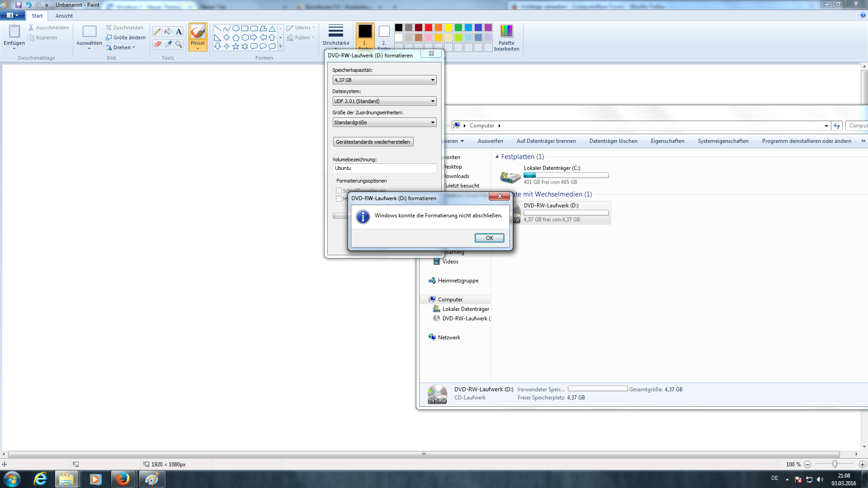868x488 pixels.
Task: Click Gerätestandards wiederherstellen button
Action: (x=373, y=142)
